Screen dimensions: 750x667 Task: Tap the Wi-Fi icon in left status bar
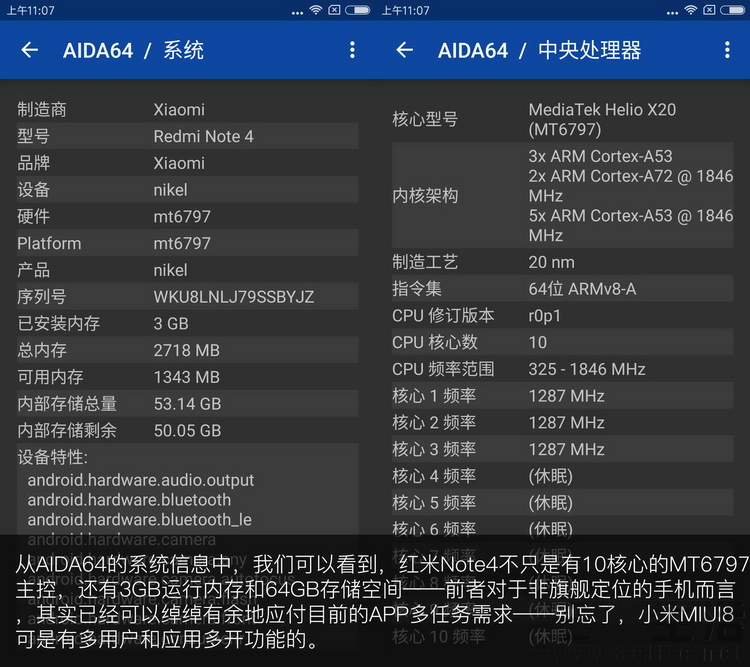pyautogui.click(x=316, y=10)
